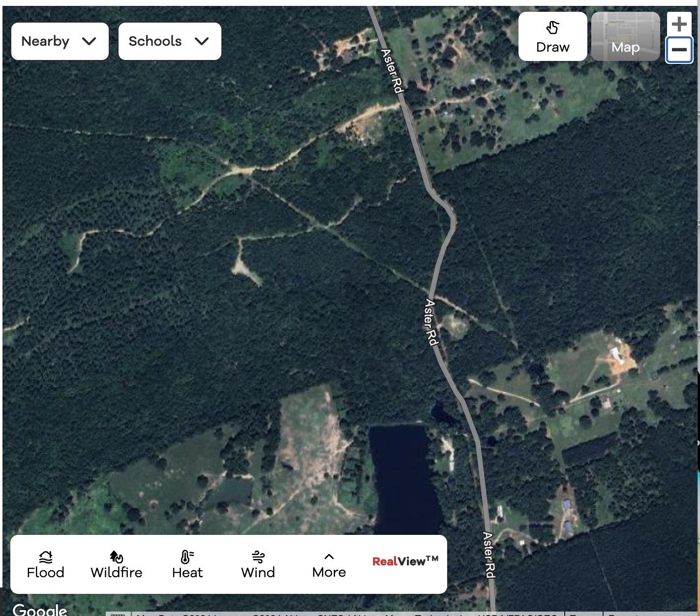This screenshot has width=700, height=616.
Task: Click the bottom Aster Rd label
Action: [x=488, y=555]
